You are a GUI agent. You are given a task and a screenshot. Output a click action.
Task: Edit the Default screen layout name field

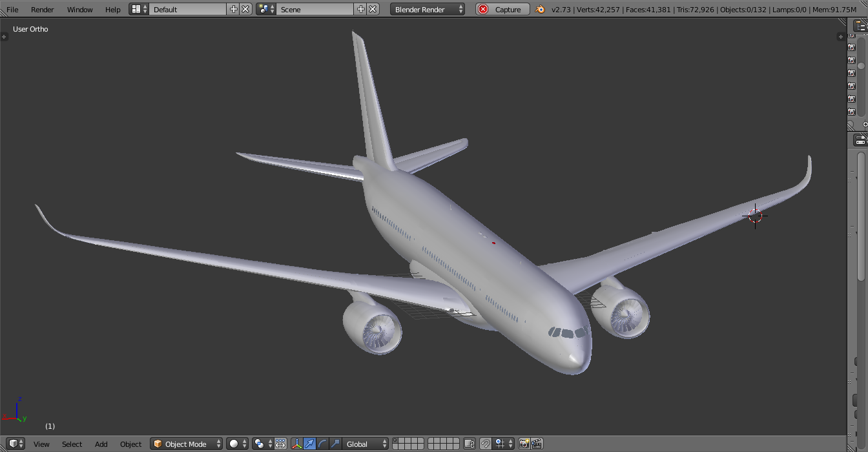coord(188,9)
